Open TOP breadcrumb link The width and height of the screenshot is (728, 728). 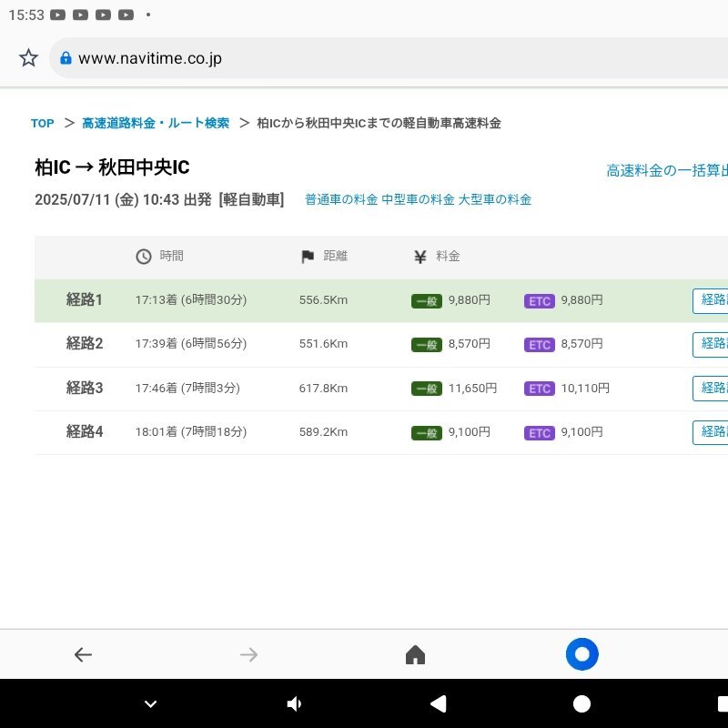42,123
